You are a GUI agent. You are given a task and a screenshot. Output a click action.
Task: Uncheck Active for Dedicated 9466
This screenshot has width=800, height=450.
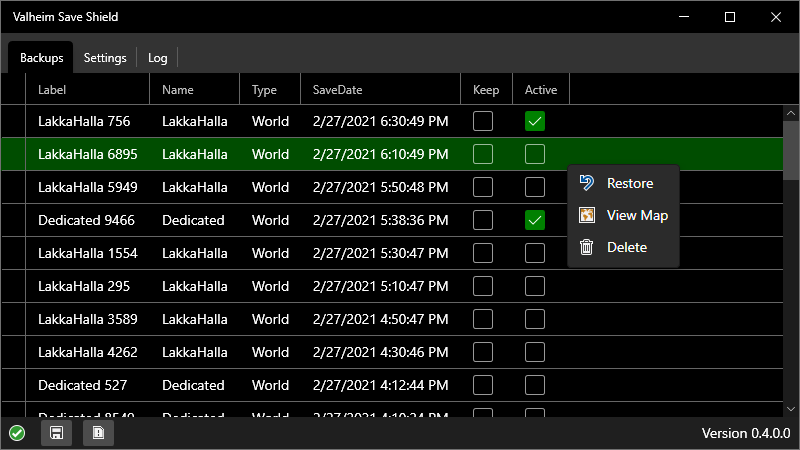point(535,220)
